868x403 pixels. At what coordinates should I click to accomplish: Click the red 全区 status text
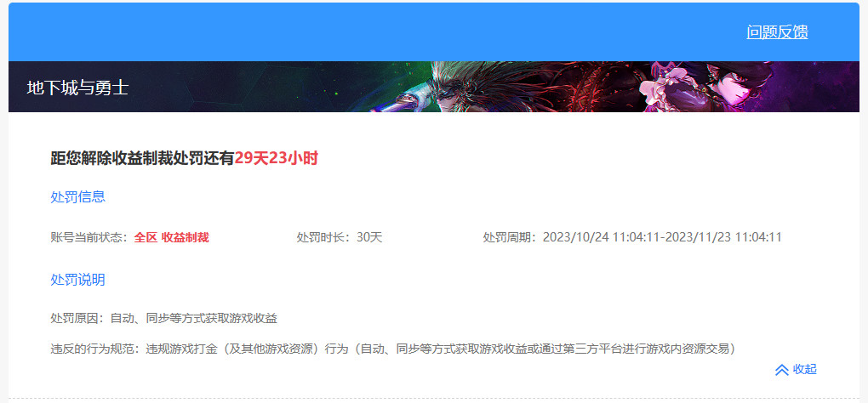146,237
